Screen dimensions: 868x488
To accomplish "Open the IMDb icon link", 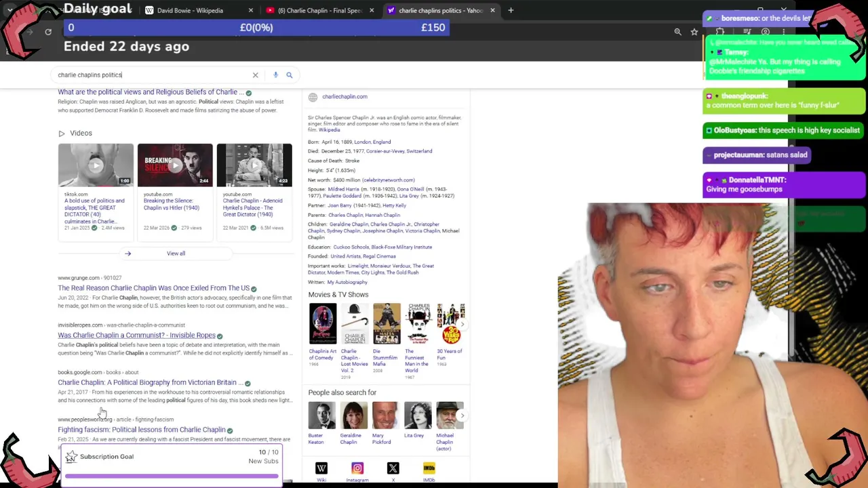I will (x=429, y=468).
